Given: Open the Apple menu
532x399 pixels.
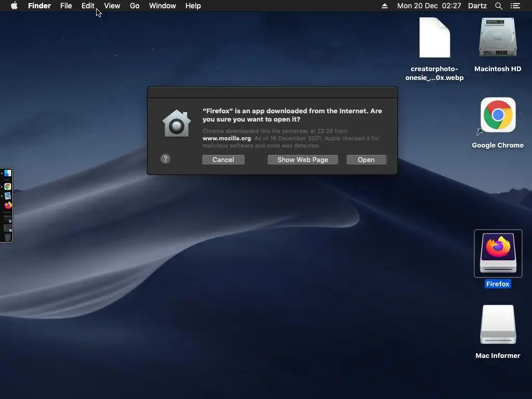Looking at the screenshot, I should tap(14, 6).
